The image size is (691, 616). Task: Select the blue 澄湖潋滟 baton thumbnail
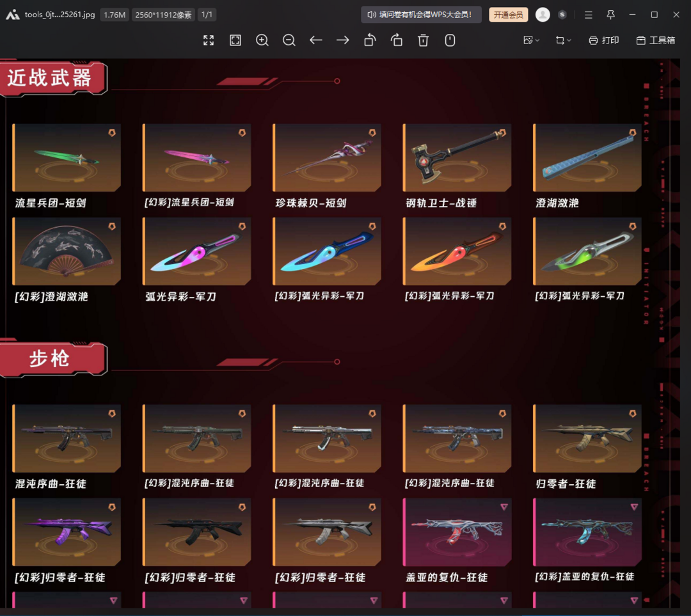pyautogui.click(x=587, y=158)
